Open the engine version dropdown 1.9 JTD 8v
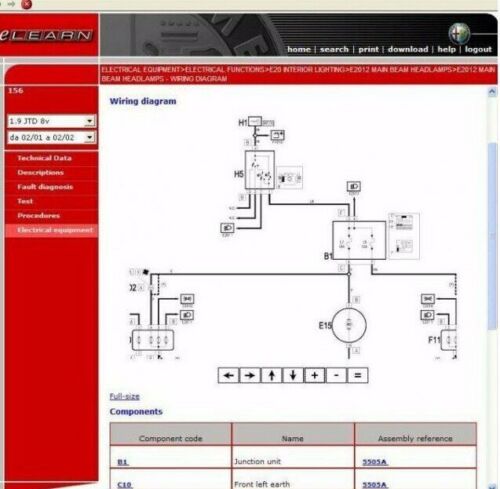 (52, 121)
